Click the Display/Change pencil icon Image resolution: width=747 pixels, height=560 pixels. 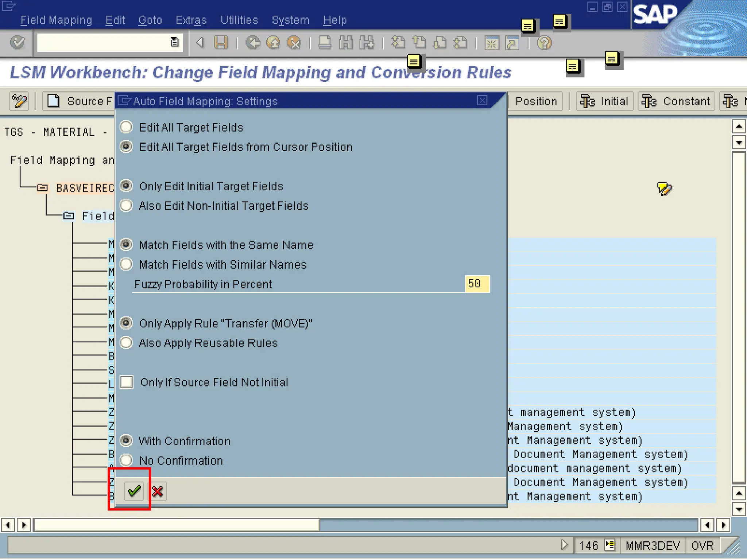pos(19,101)
